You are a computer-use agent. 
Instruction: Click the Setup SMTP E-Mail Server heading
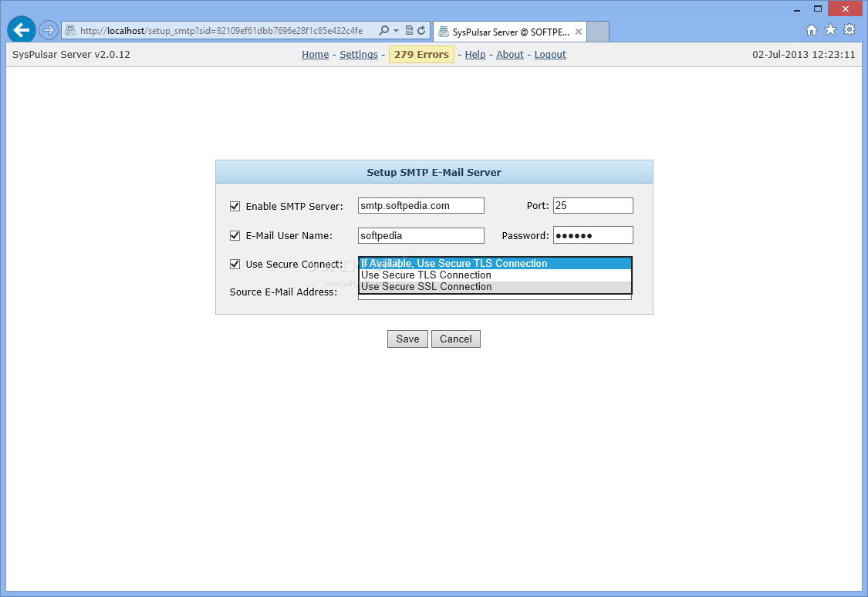point(434,172)
